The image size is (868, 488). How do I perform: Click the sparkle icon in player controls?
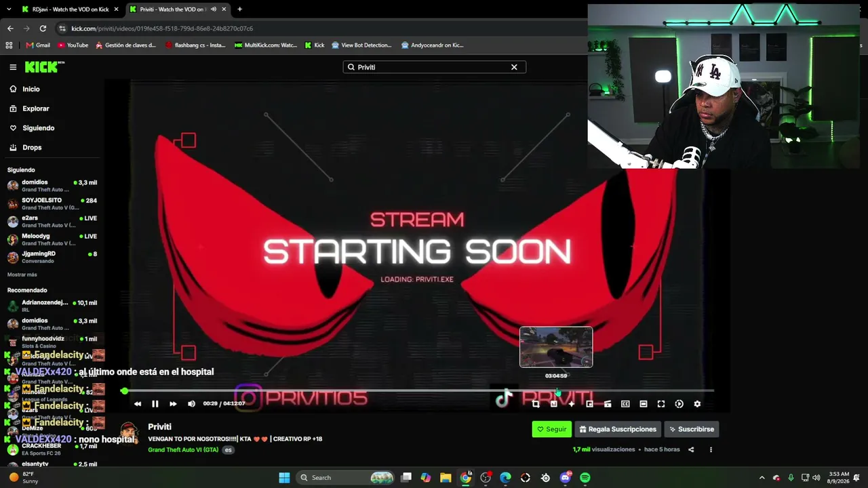click(572, 404)
